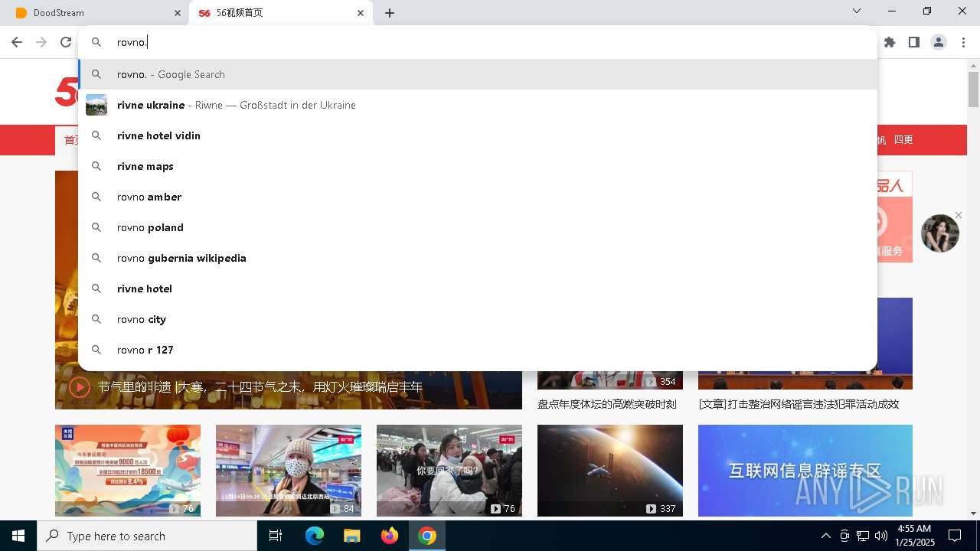Switch to the DoodStream tab
Viewport: 980px width, 551px height.
coord(95,13)
